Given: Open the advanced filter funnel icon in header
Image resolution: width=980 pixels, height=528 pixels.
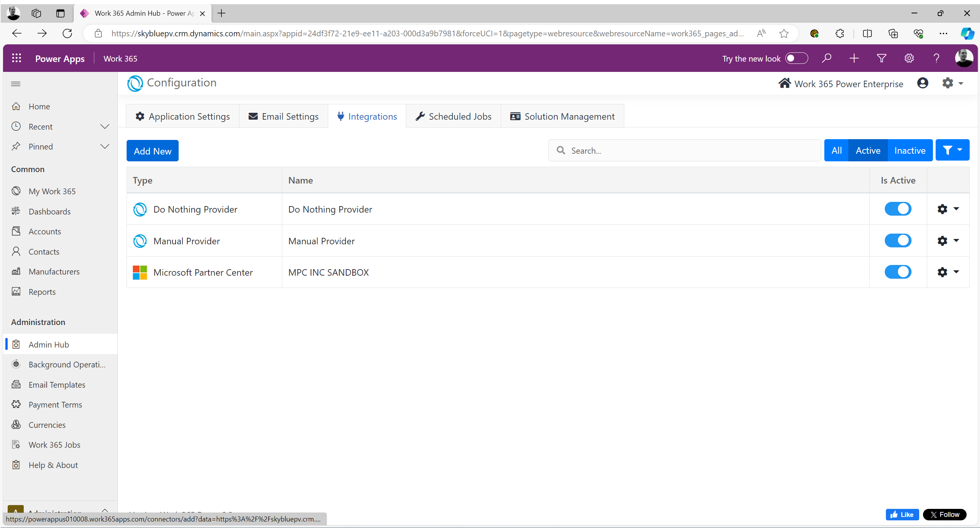Looking at the screenshot, I should click(x=881, y=58).
